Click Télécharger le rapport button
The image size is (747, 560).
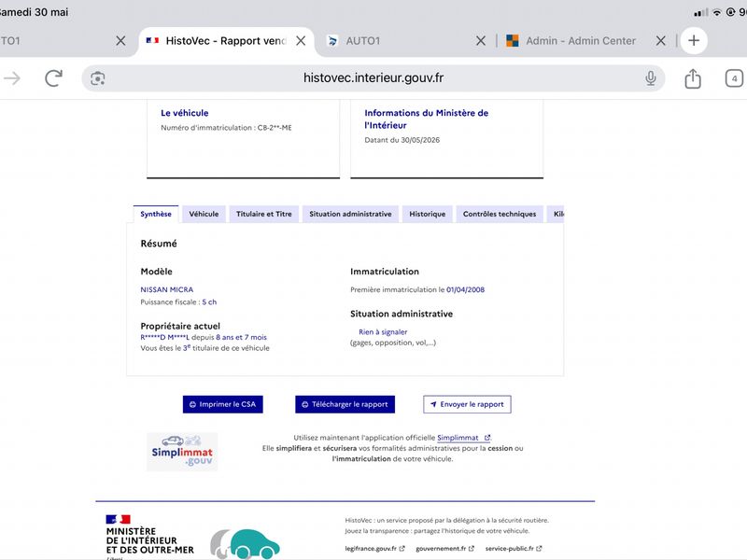[345, 404]
